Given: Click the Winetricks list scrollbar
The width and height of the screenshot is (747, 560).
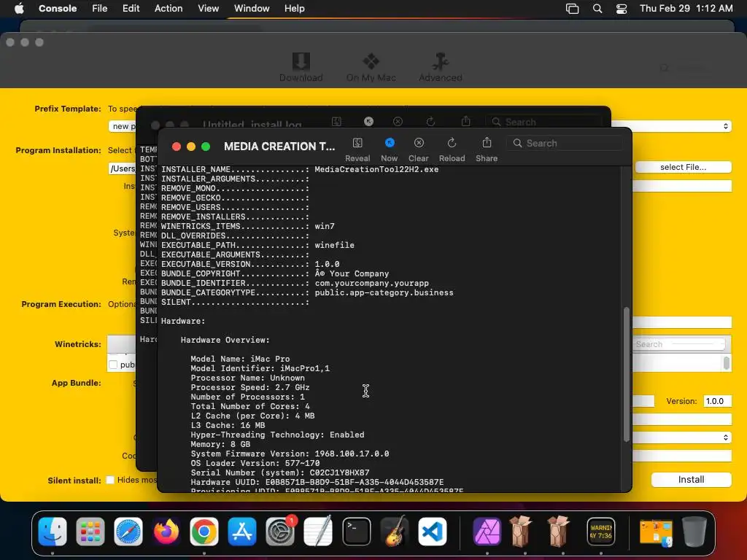Looking at the screenshot, I should point(726,363).
